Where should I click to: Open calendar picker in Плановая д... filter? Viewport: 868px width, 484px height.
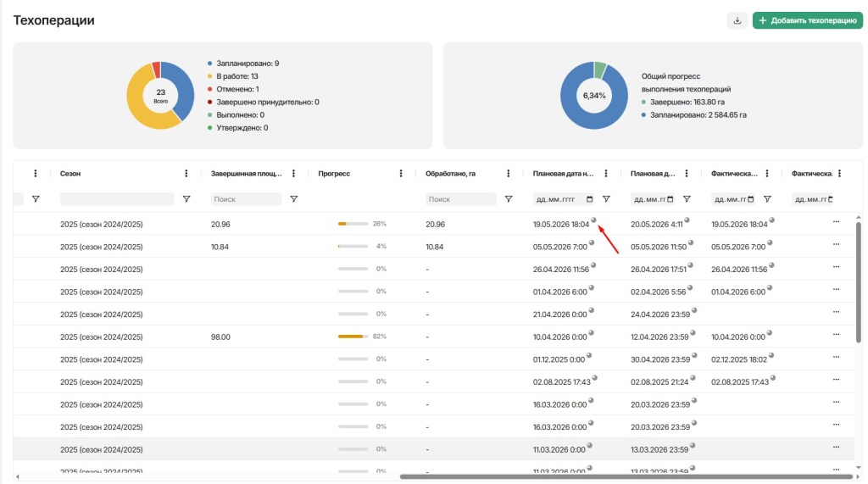point(670,199)
